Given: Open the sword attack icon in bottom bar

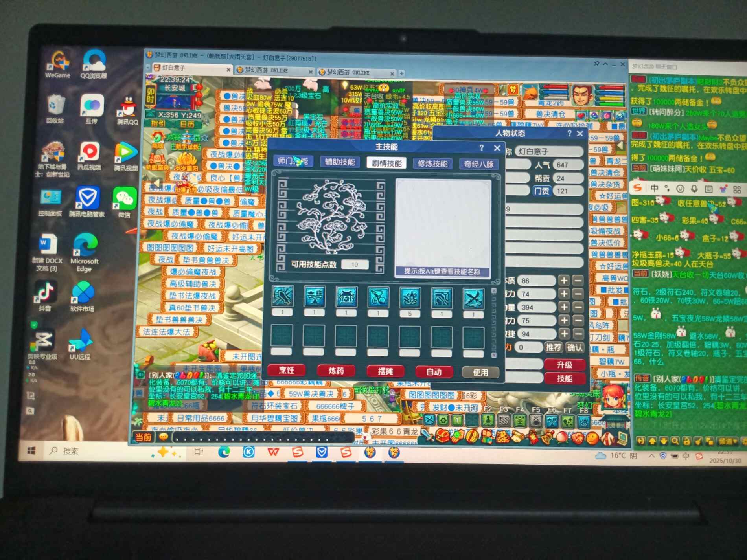Looking at the screenshot, I should 427,435.
